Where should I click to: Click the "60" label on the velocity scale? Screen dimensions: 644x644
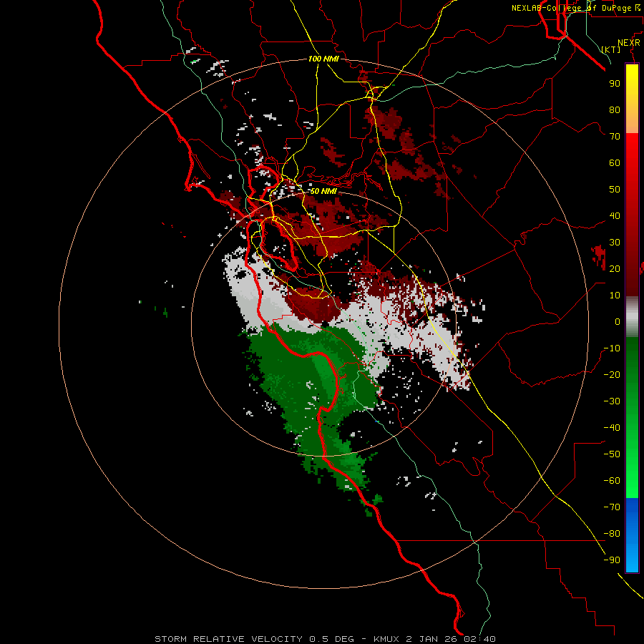click(615, 162)
